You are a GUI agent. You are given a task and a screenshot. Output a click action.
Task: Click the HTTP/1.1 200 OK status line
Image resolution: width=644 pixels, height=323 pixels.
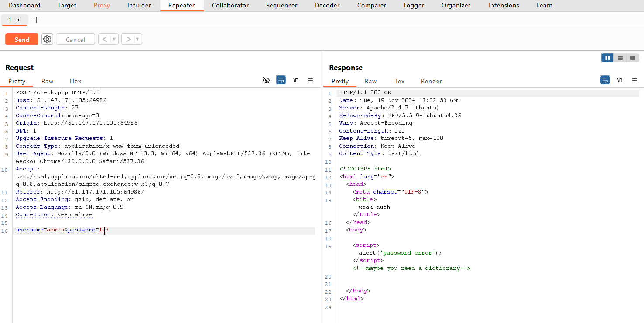[x=365, y=93]
